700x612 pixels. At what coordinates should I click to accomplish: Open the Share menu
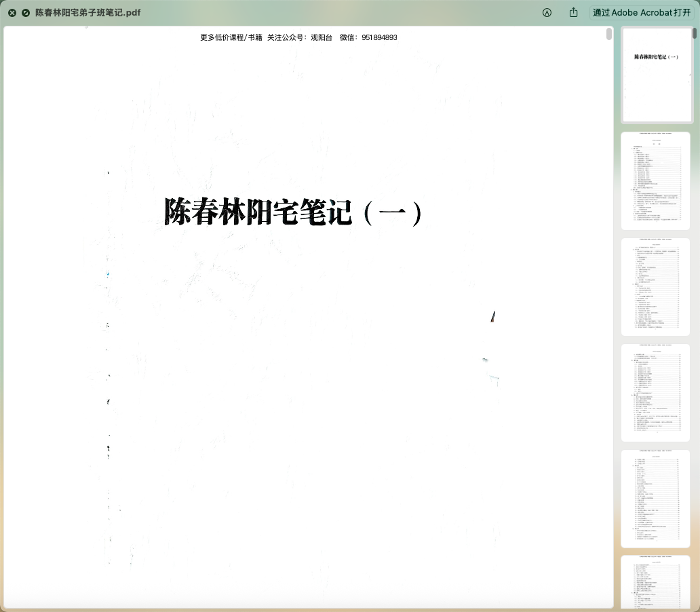(x=574, y=13)
